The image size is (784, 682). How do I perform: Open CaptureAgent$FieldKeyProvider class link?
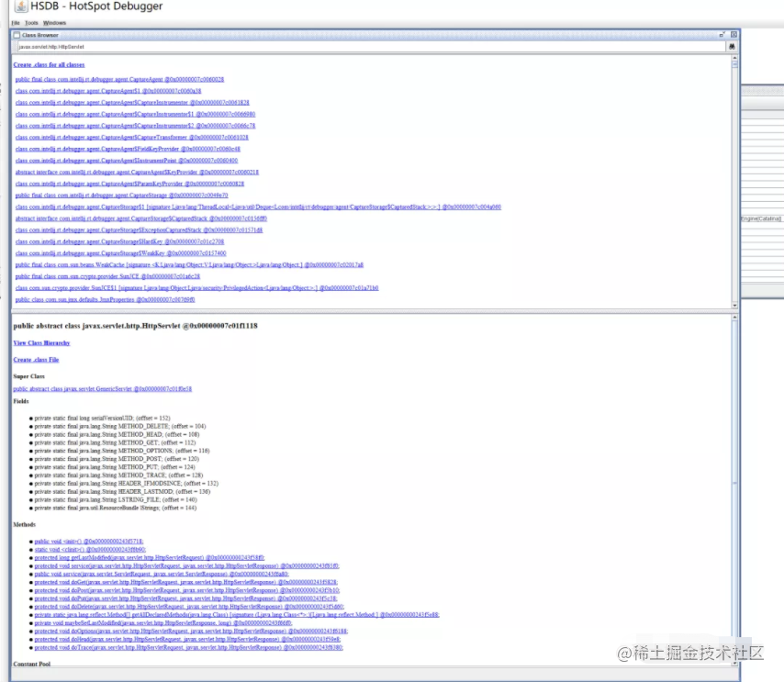click(128, 149)
